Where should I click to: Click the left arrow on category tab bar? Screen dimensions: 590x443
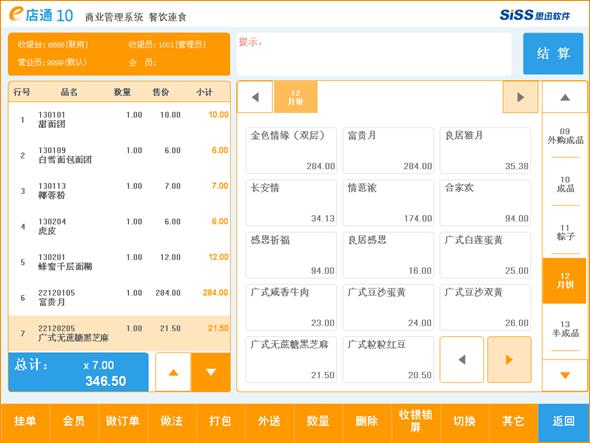255,97
